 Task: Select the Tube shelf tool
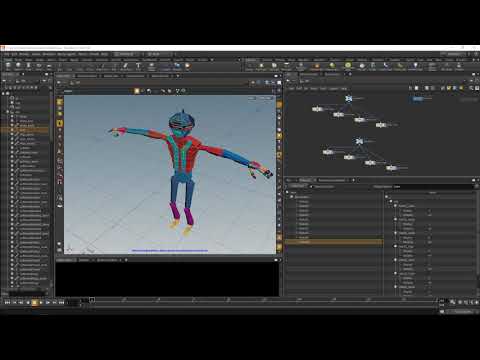(28, 66)
